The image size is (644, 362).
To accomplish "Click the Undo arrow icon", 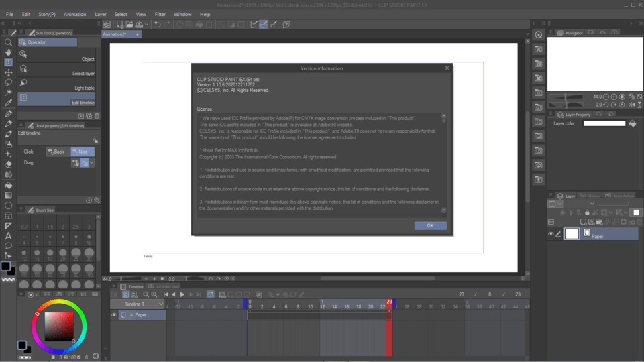I will [x=157, y=25].
